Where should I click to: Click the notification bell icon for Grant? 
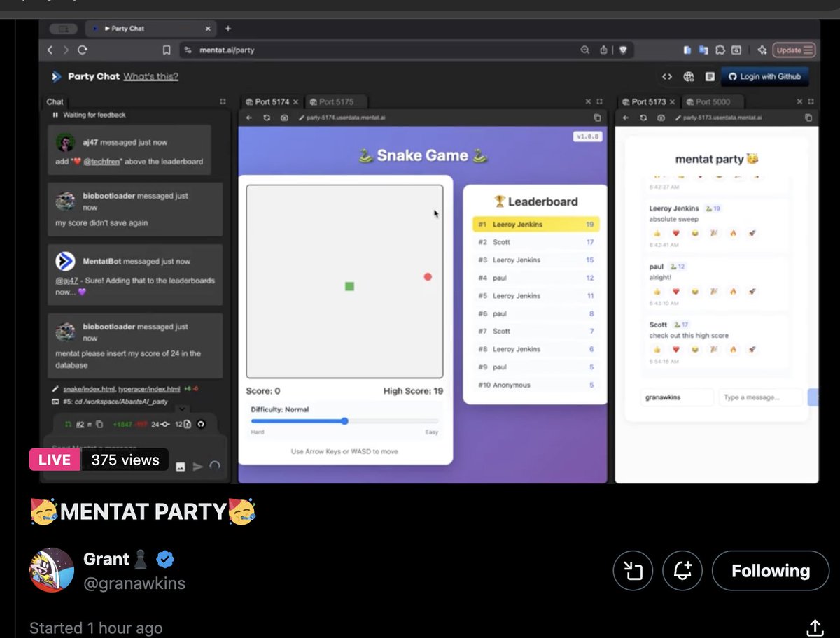pos(683,571)
